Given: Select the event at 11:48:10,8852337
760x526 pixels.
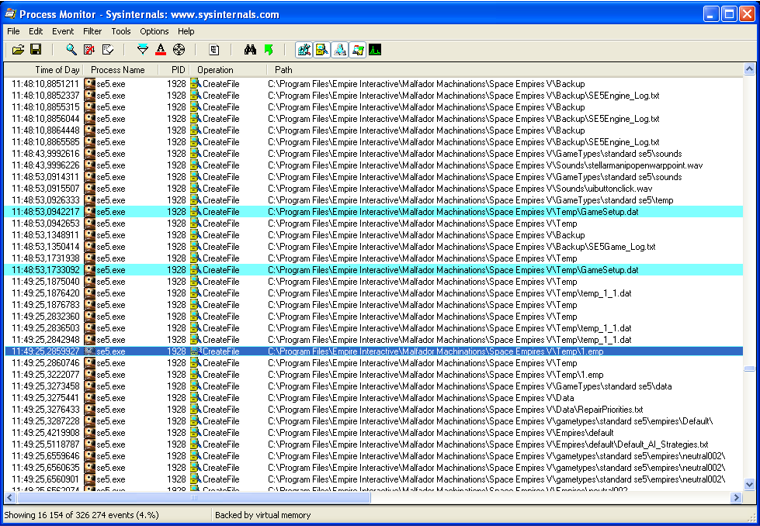Looking at the screenshot, I should (373, 96).
